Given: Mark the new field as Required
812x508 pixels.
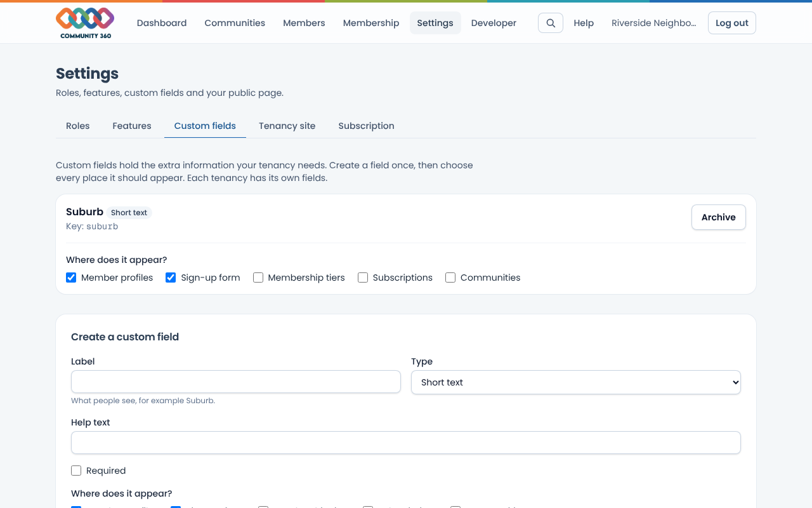Looking at the screenshot, I should tap(76, 471).
